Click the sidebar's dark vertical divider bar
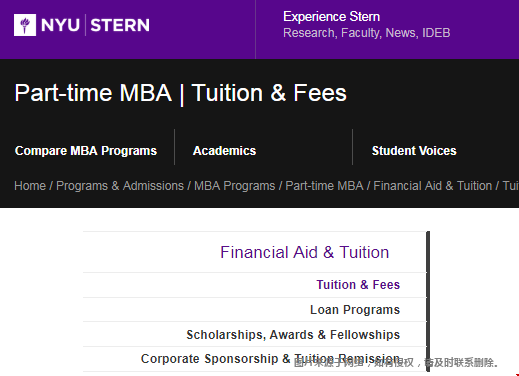519x376 pixels. pos(428,301)
